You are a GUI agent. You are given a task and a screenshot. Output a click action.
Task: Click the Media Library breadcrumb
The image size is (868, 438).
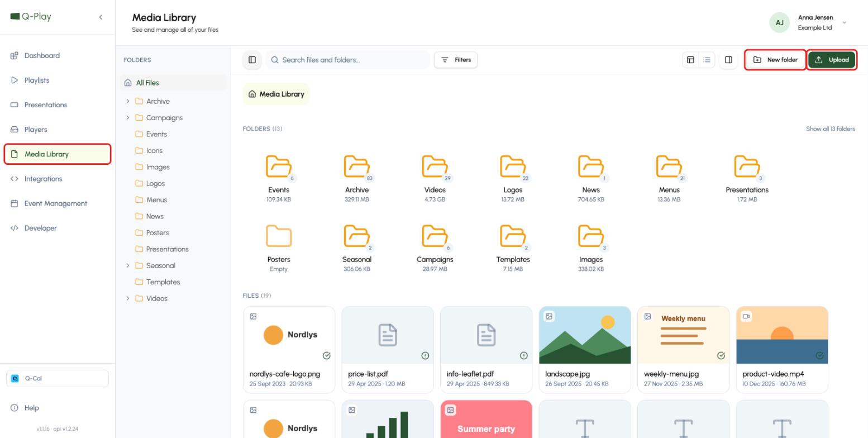click(276, 94)
